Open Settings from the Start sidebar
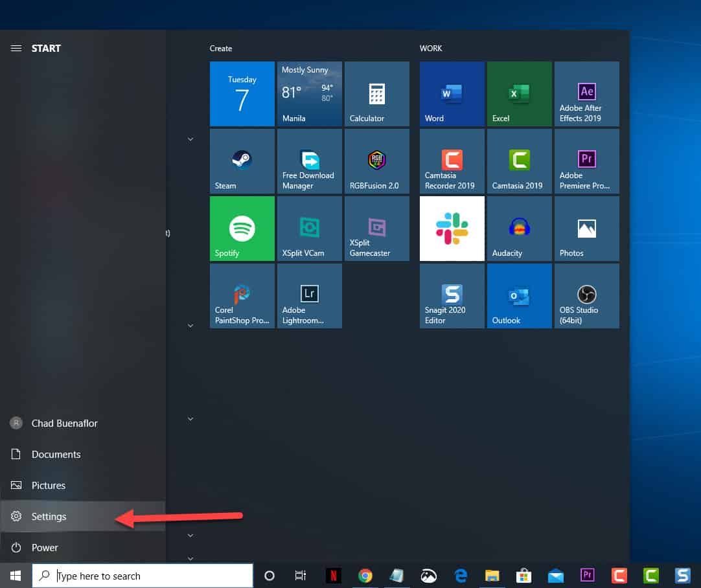The height and width of the screenshot is (588, 701). pos(83,517)
